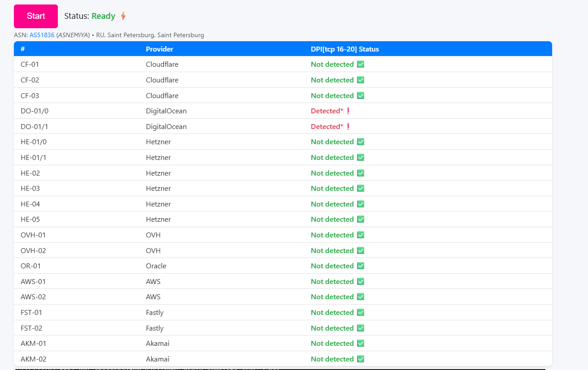This screenshot has height=370, width=588.
Task: Click the "DO-01/1" row ID
Action: click(x=35, y=127)
